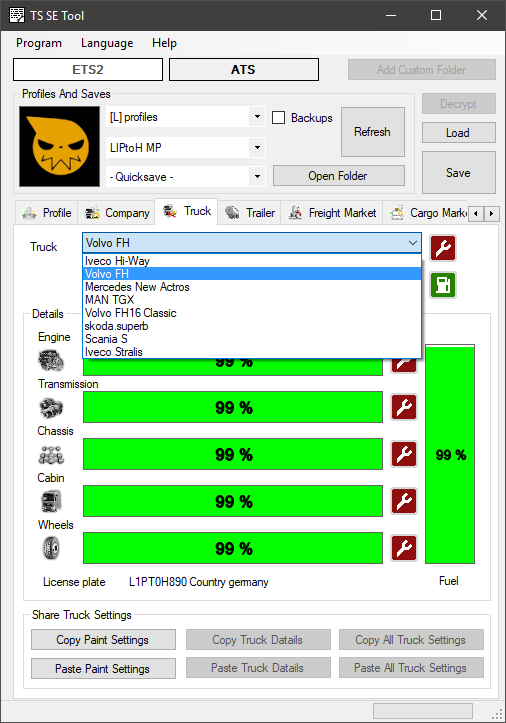Open the Language menu
This screenshot has width=506, height=723.
[x=107, y=43]
